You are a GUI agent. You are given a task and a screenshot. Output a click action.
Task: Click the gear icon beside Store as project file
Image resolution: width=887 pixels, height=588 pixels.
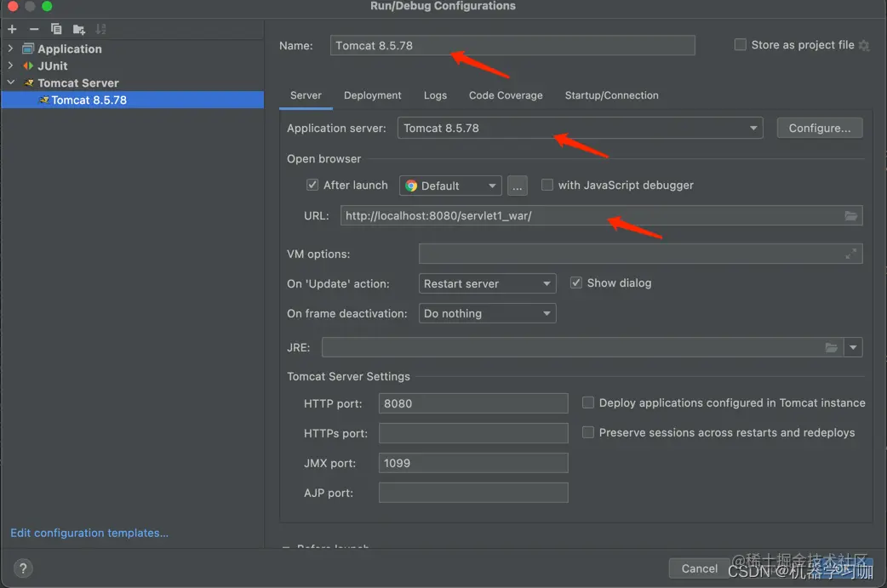pyautogui.click(x=864, y=45)
